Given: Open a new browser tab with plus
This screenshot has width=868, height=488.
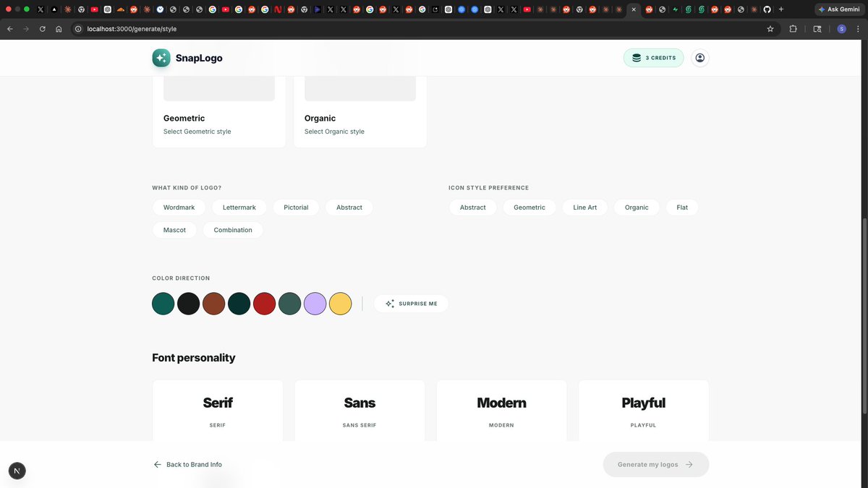Looking at the screenshot, I should [781, 9].
